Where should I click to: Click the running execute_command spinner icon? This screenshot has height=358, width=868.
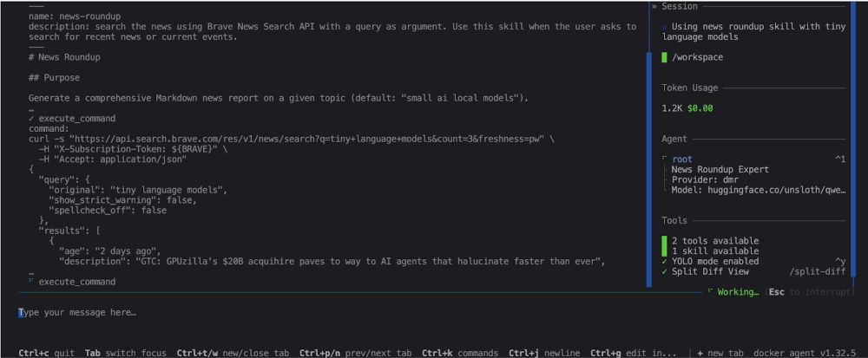click(x=31, y=282)
